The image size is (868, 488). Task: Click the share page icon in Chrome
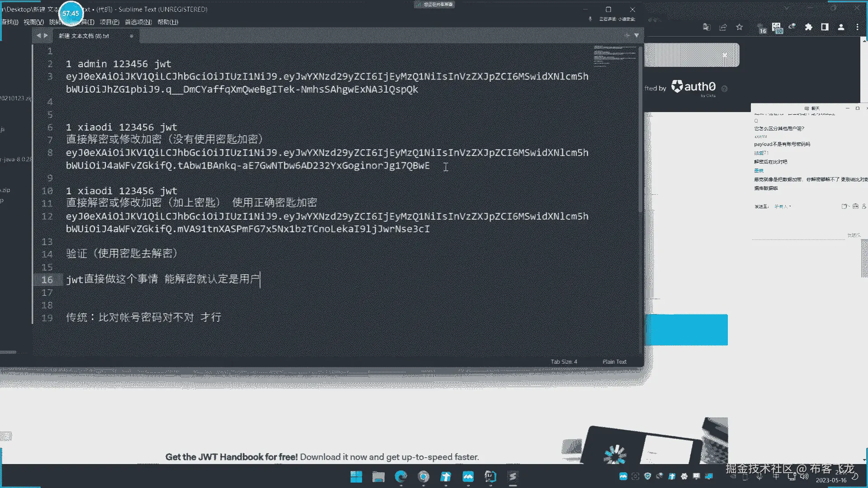point(723,27)
